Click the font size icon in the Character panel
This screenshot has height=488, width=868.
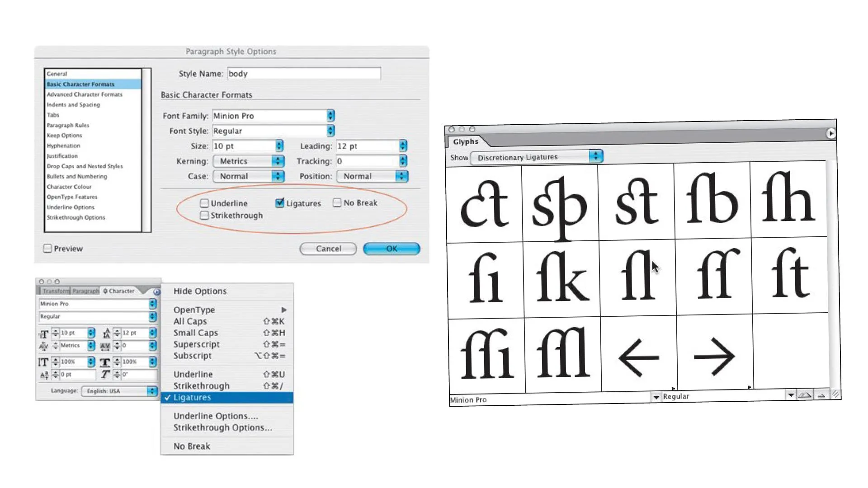pyautogui.click(x=43, y=334)
